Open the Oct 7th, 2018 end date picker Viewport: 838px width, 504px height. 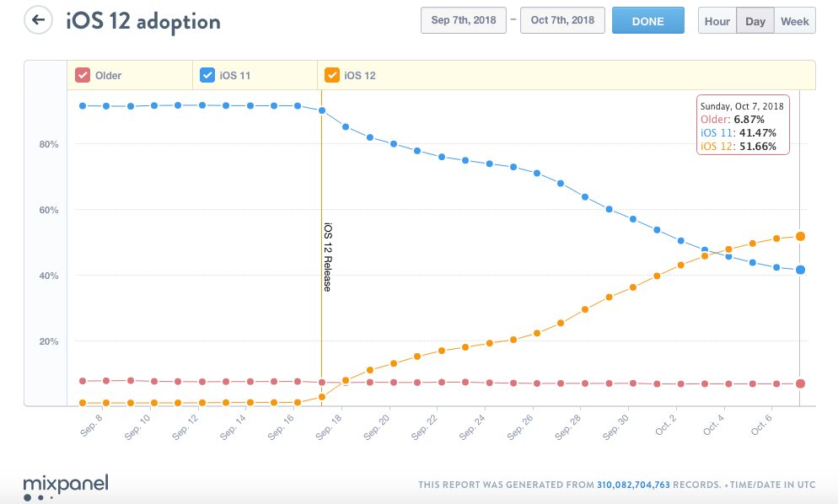(x=562, y=21)
